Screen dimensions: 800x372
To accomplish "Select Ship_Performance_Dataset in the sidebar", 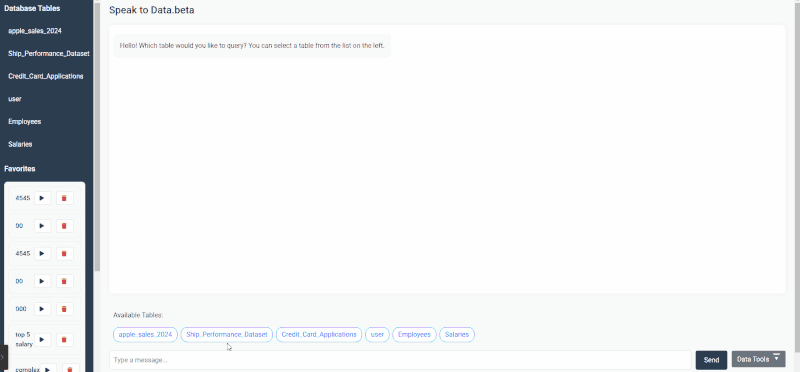I will 48,54.
